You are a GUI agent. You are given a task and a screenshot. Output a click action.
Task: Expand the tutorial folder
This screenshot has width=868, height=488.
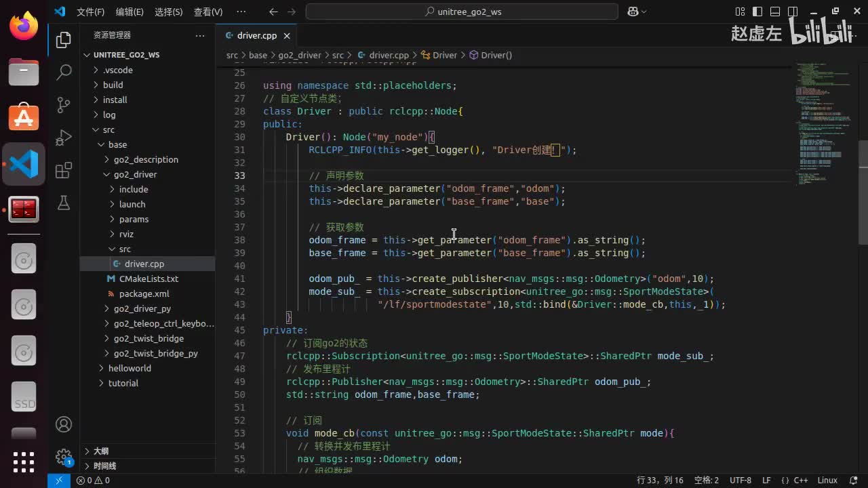click(x=148, y=383)
